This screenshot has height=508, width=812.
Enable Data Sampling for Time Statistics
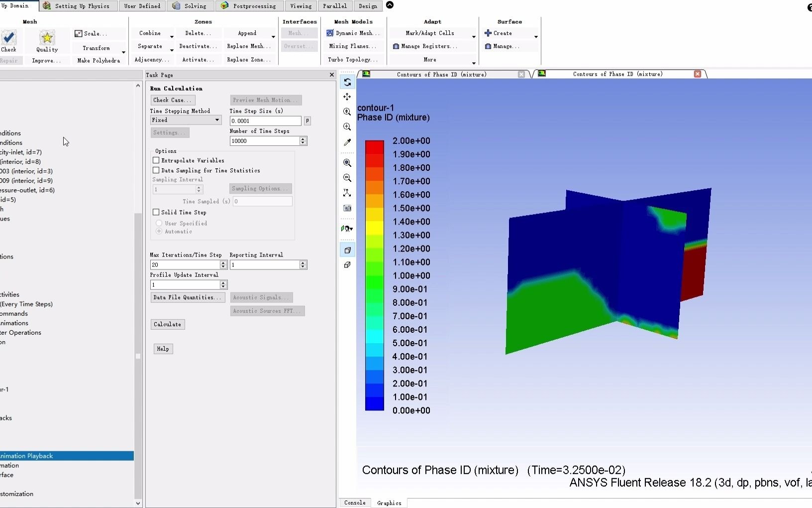[156, 170]
